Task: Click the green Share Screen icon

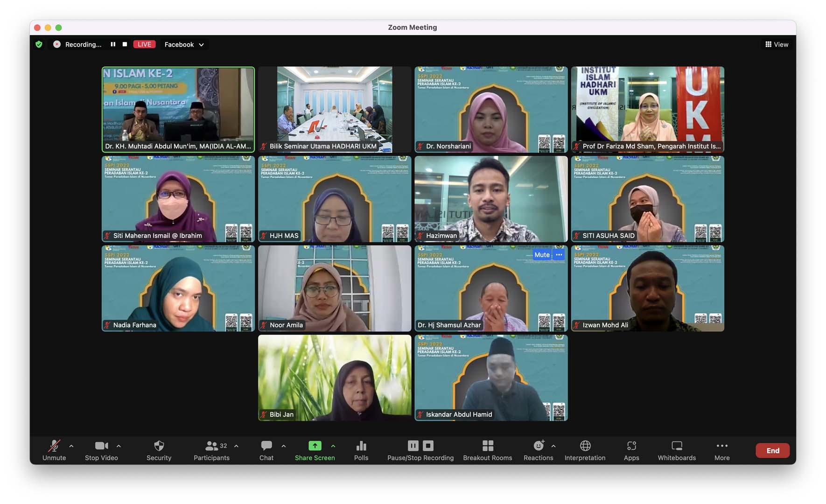Action: 315,446
